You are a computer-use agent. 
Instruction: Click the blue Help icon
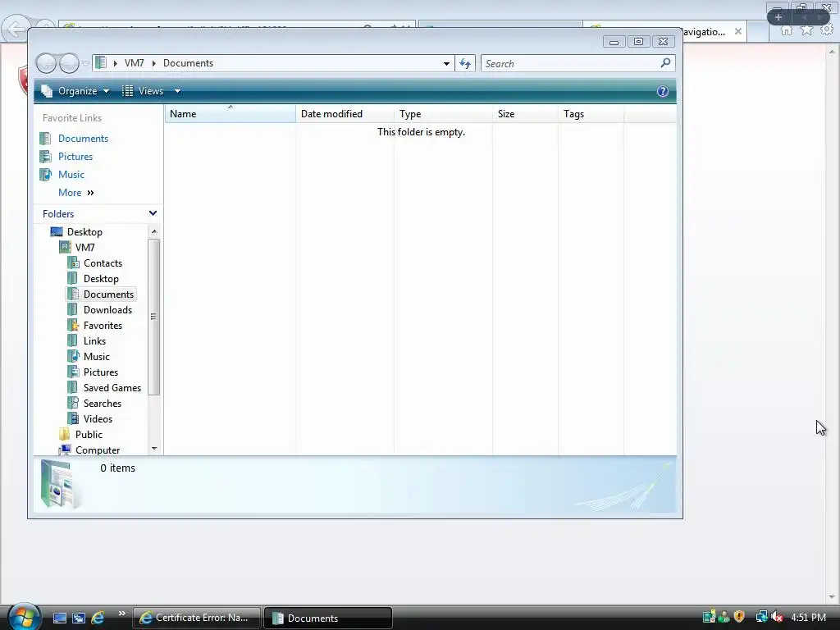(x=663, y=91)
